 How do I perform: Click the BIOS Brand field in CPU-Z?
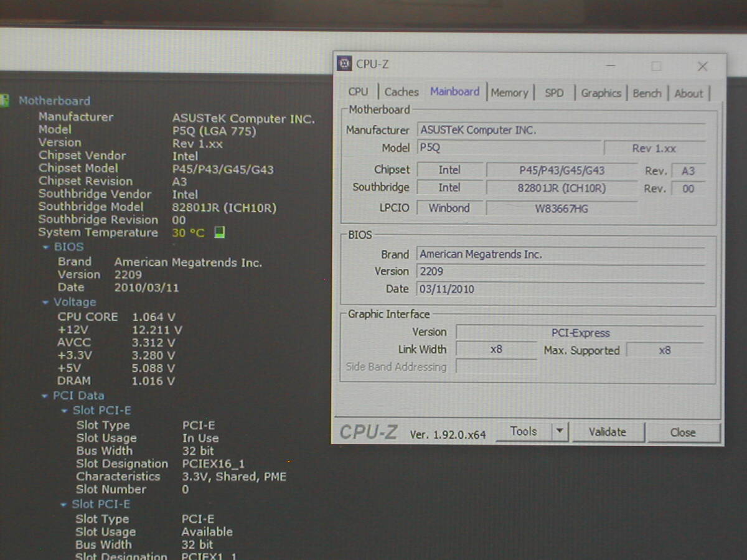click(561, 254)
